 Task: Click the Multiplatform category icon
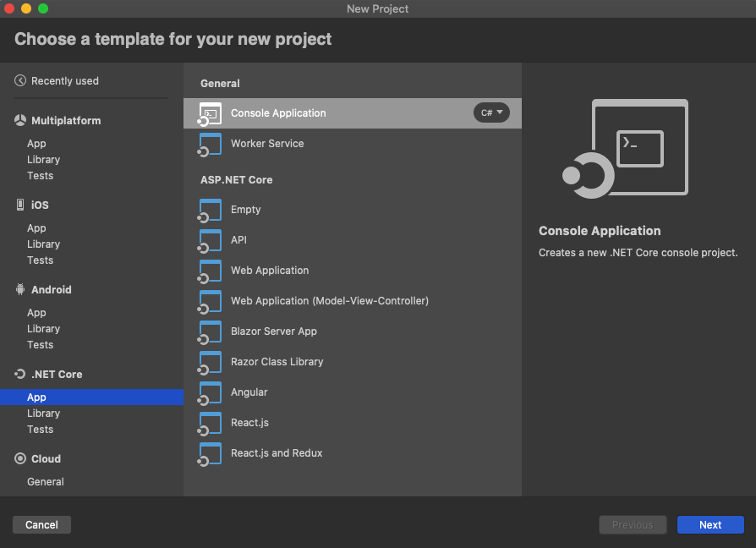(x=20, y=120)
